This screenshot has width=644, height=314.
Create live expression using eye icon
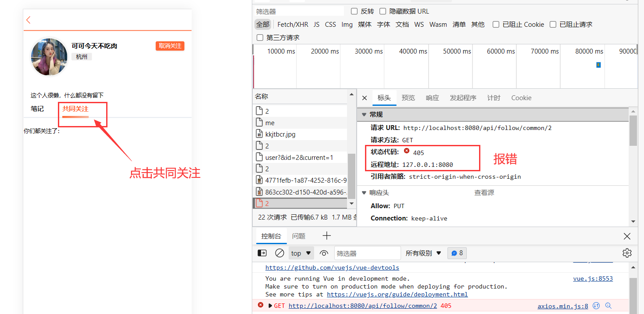(324, 253)
